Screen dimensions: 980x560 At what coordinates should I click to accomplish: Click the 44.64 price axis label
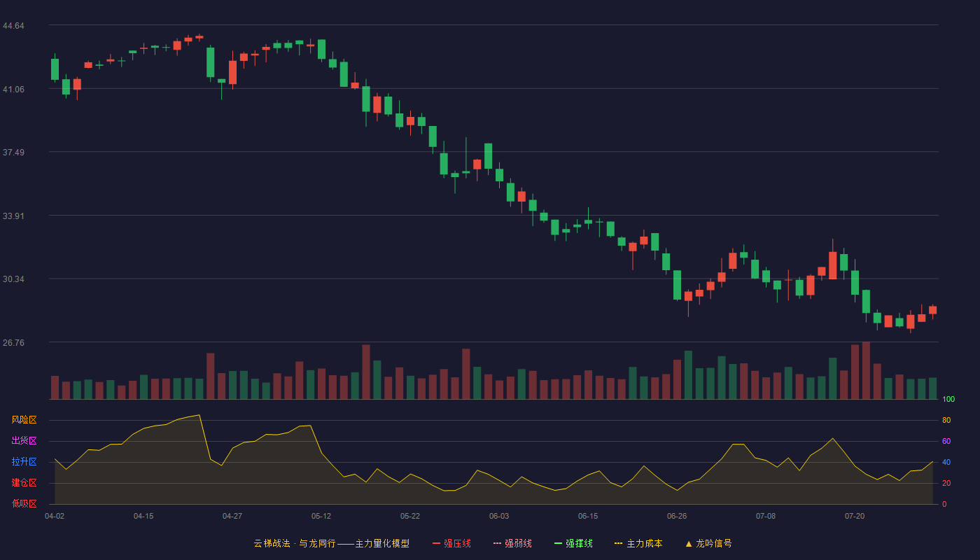(13, 26)
